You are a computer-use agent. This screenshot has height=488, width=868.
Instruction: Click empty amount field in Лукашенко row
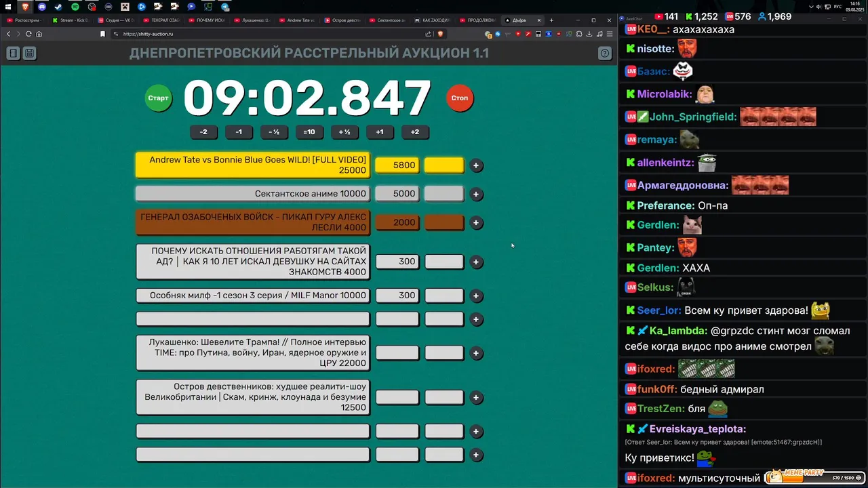click(397, 352)
